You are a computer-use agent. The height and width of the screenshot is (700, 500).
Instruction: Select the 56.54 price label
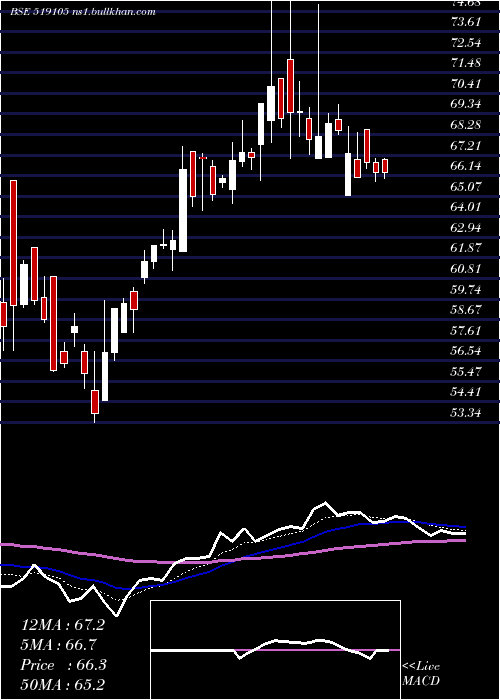pyautogui.click(x=466, y=351)
